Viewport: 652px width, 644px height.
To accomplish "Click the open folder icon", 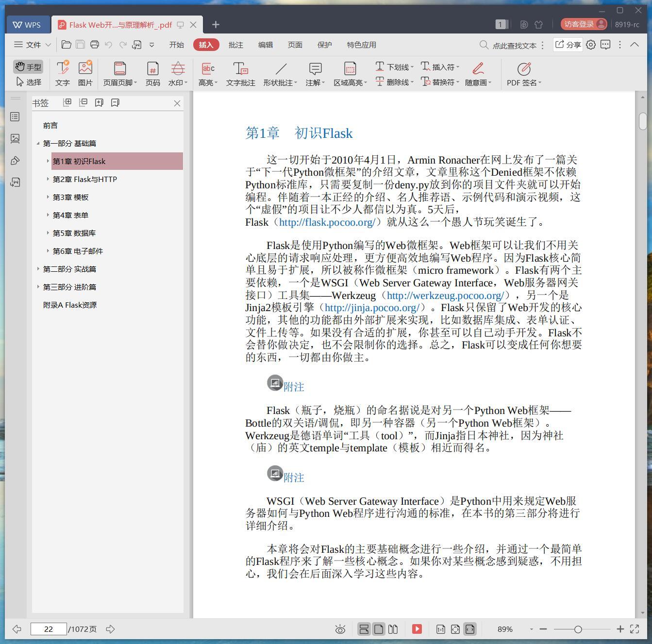I will 67,45.
